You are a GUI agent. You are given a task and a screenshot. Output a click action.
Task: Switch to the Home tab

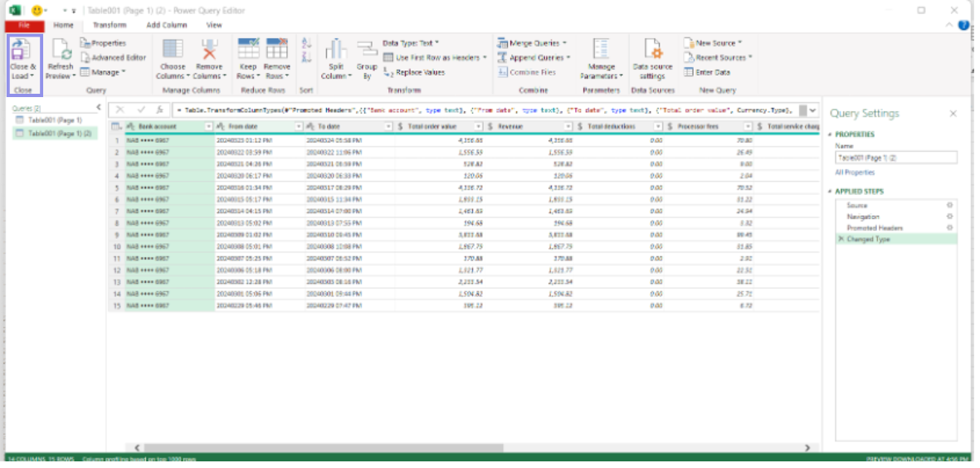[x=63, y=25]
